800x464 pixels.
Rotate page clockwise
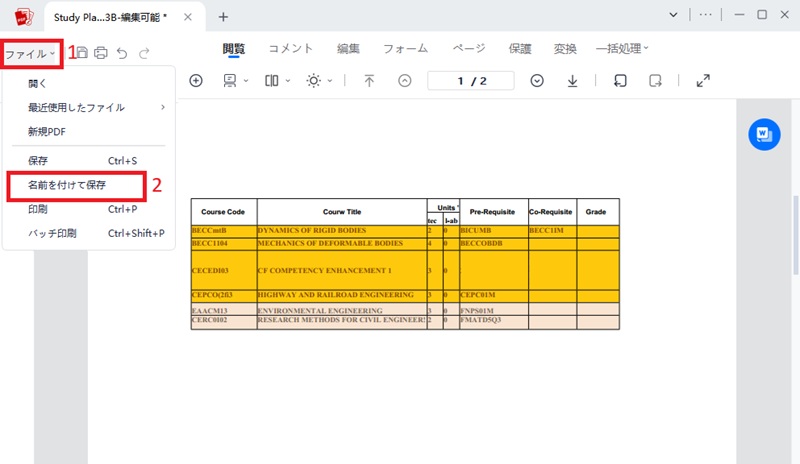[x=656, y=81]
